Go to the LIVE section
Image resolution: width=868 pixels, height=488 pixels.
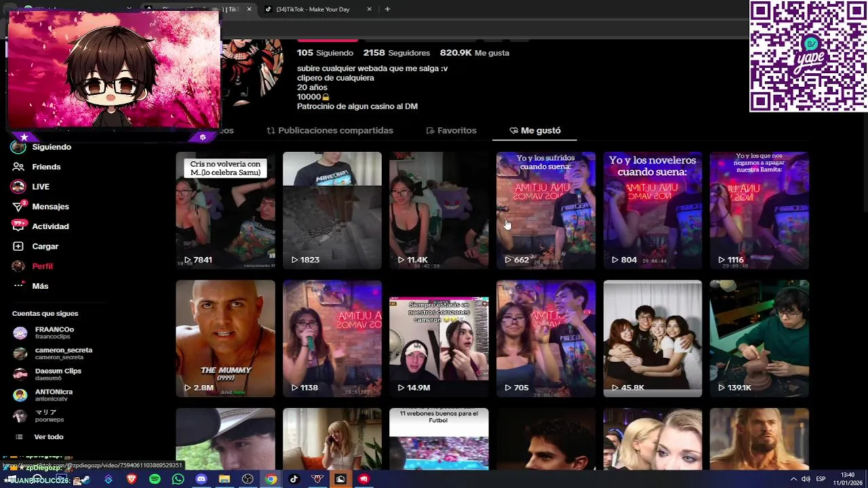point(31,186)
